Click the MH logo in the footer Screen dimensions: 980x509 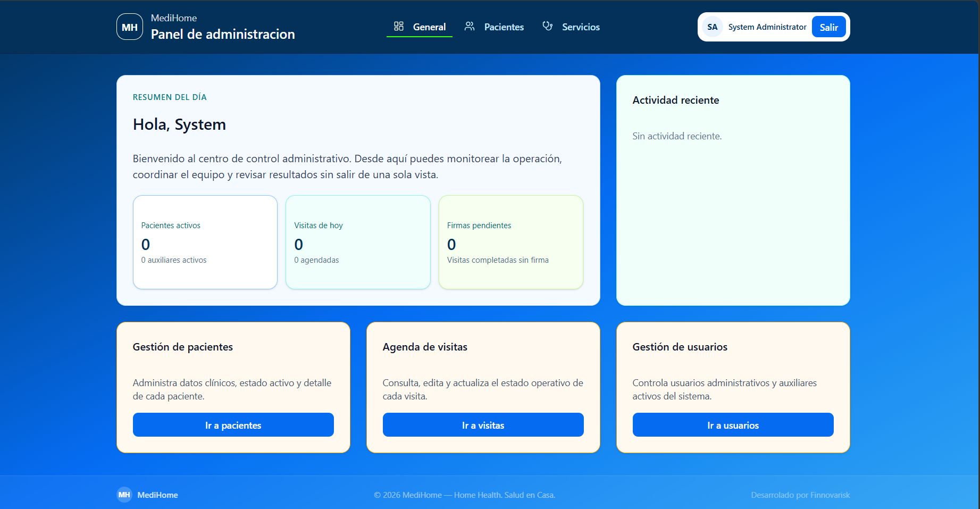point(124,495)
